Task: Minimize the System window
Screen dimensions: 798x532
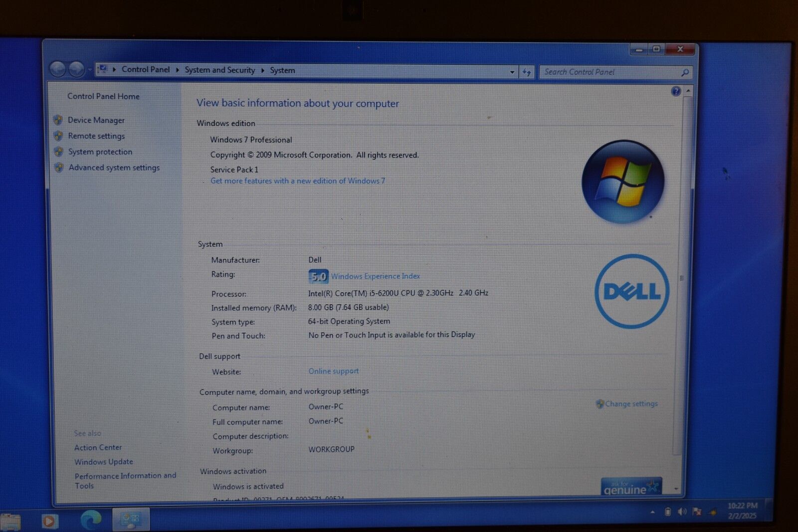Action: pos(639,49)
